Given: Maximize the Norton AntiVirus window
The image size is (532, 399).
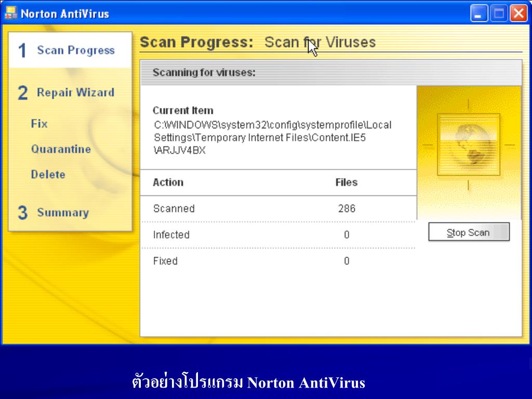Looking at the screenshot, I should tap(499, 14).
